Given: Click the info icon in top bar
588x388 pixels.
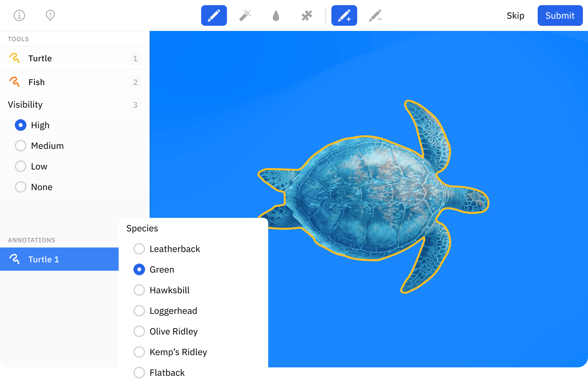Looking at the screenshot, I should (19, 15).
